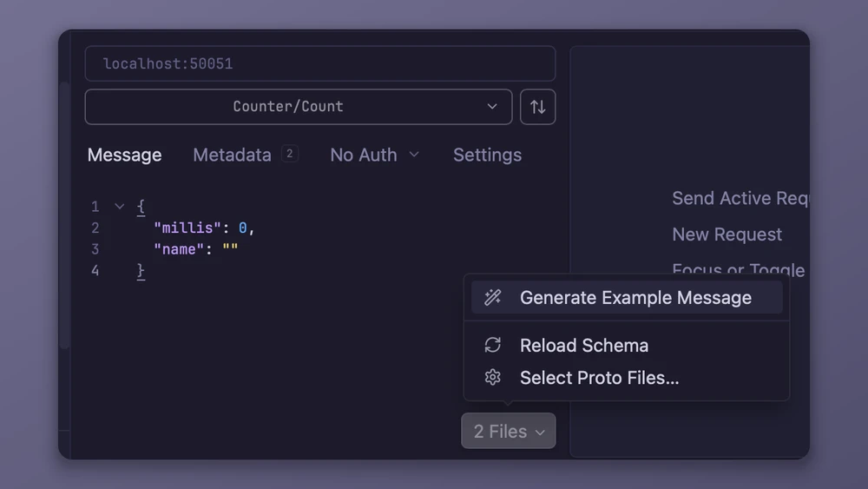Choose Generate Example Message from the menu

pos(627,297)
